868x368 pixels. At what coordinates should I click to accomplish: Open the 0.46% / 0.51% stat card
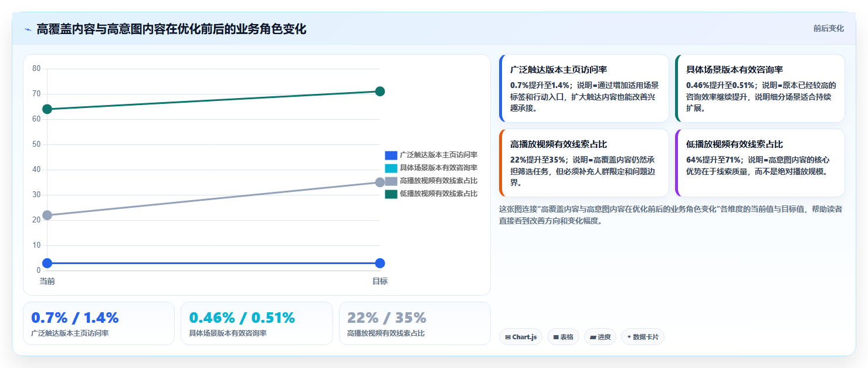[257, 323]
